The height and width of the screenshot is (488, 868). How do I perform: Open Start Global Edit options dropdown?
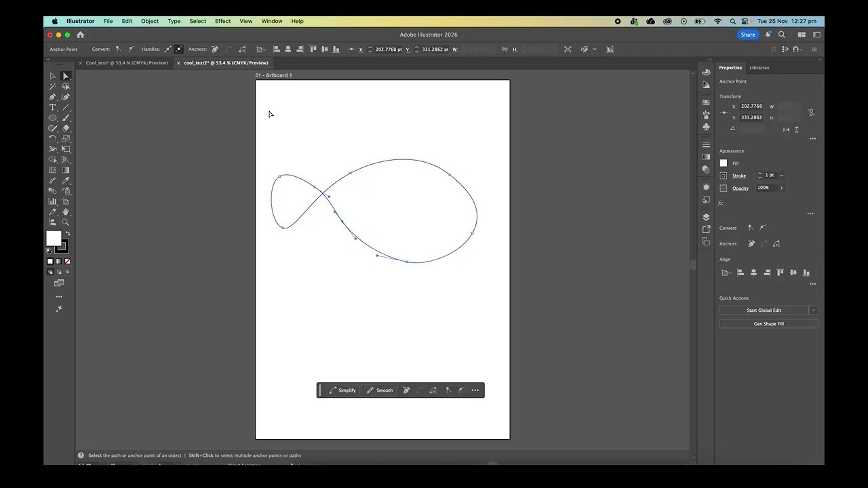(x=813, y=310)
